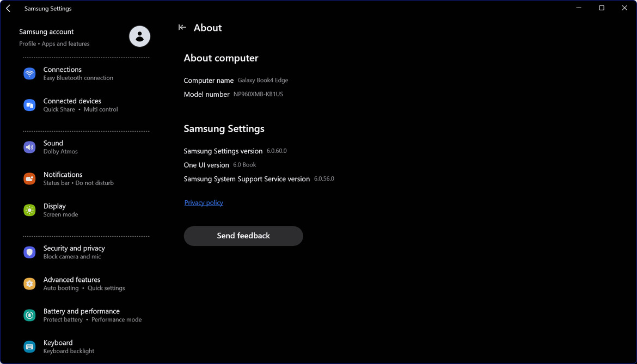Click the Computer name label
This screenshot has width=637, height=364.
209,81
